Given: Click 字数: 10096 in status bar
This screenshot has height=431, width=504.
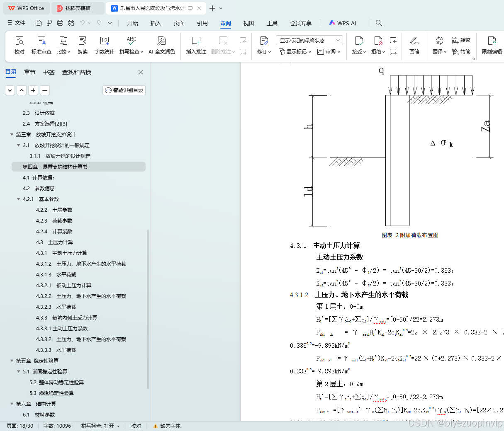Looking at the screenshot, I should pos(57,426).
